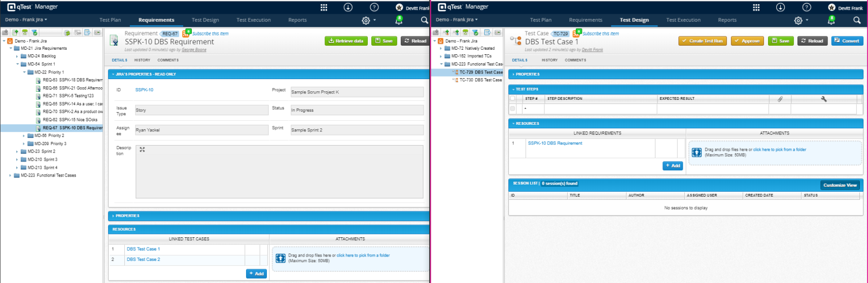Click RSS subscribe icon beside REQ-67
This screenshot has height=283, width=868.
pyautogui.click(x=187, y=33)
